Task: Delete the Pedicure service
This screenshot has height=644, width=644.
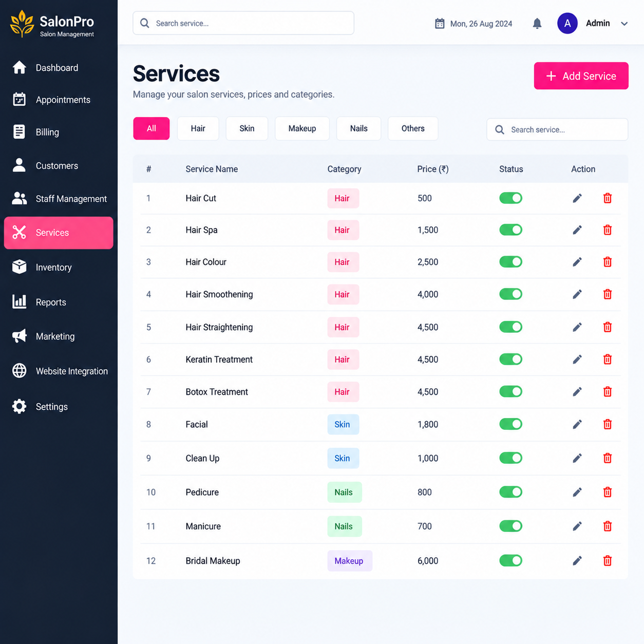Action: [608, 492]
